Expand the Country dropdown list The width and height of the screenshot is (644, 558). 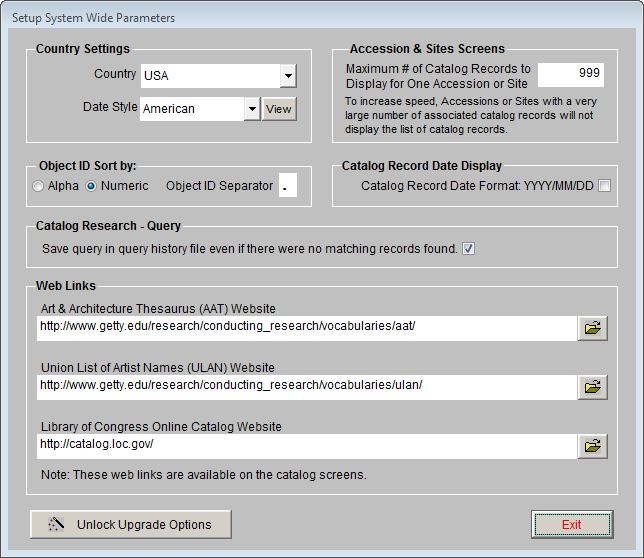pyautogui.click(x=287, y=76)
